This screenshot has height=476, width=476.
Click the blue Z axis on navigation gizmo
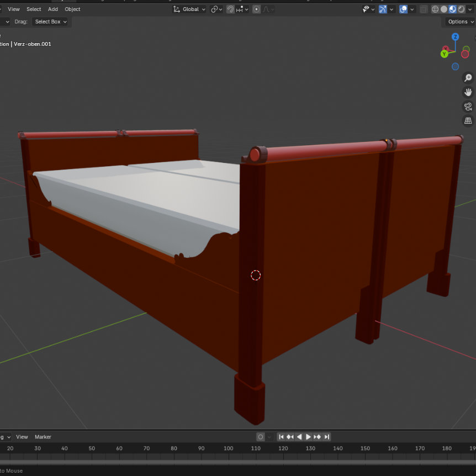click(455, 37)
